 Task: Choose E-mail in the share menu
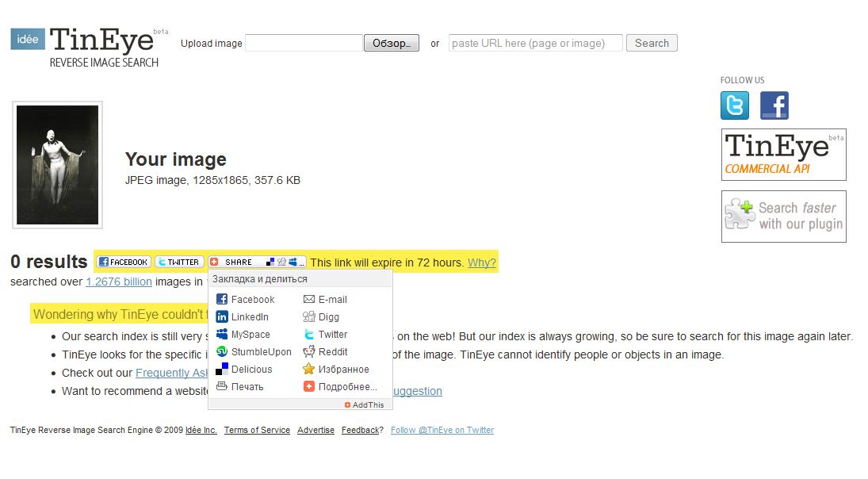(x=333, y=300)
